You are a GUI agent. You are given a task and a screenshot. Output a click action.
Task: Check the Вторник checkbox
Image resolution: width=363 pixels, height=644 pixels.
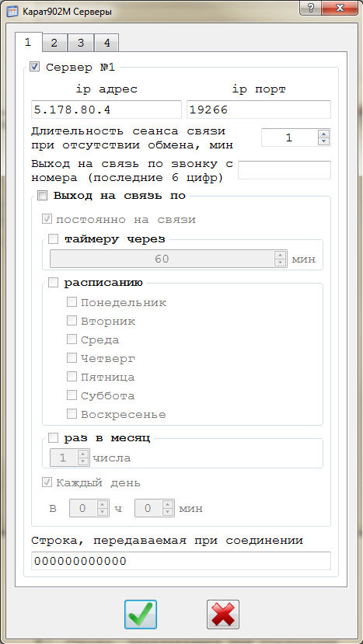[x=72, y=321]
